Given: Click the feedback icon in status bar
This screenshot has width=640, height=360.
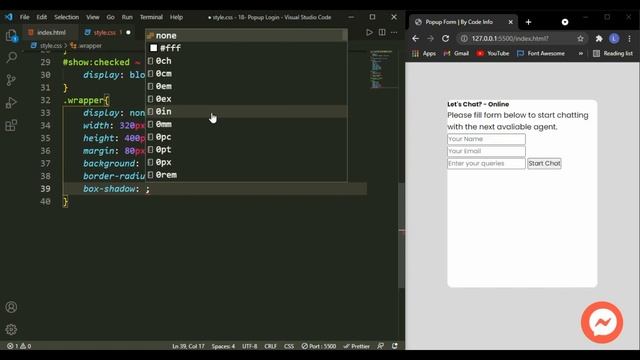Looking at the screenshot, I should 380,346.
